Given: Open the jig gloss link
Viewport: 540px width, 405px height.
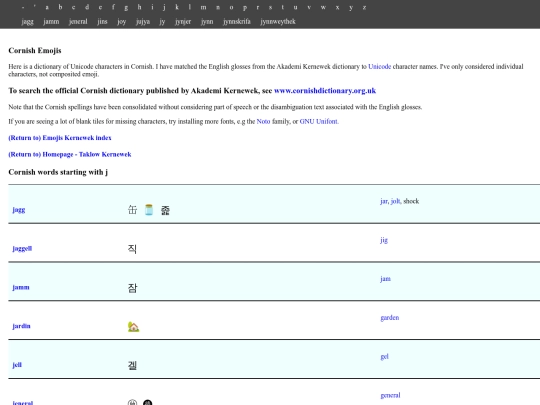Looking at the screenshot, I should click(x=384, y=240).
